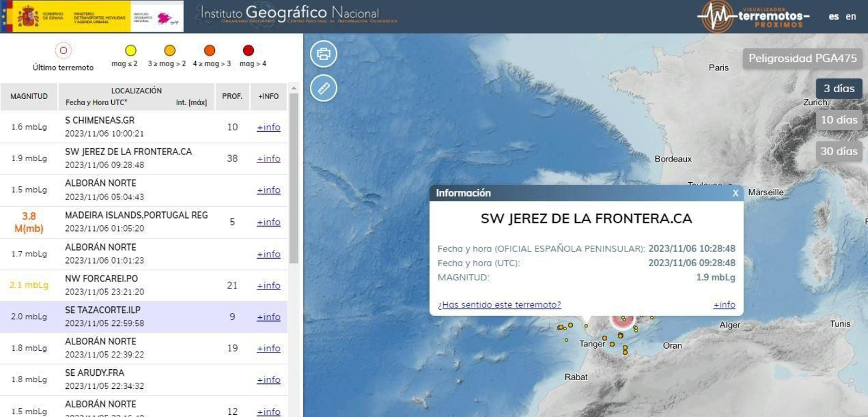Click the yellow mag ≤ 2 legend dot
This screenshot has width=868, height=417.
coord(131,50)
